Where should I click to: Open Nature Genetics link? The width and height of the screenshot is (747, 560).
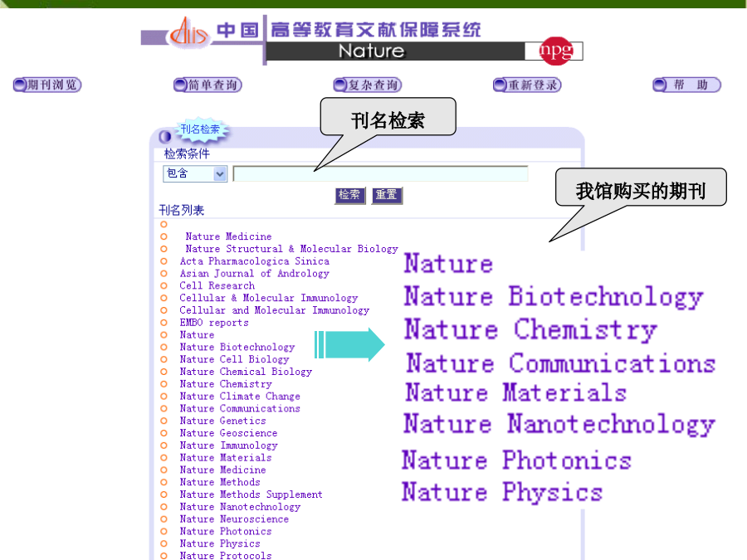click(223, 421)
